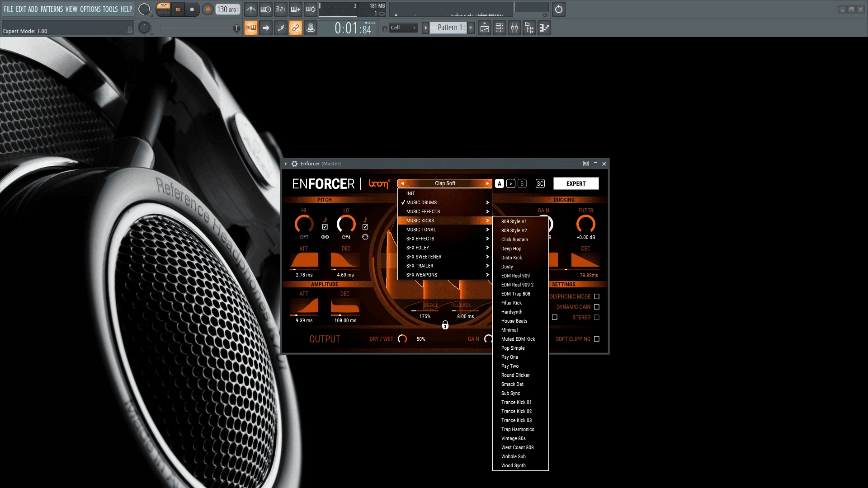
Task: Click the Enforcer plugin gear icon
Action: 294,164
